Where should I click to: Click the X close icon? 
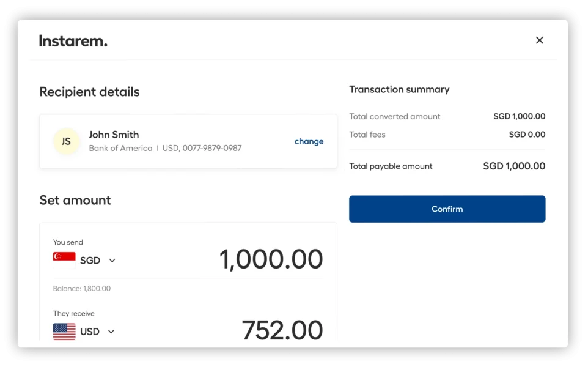[x=540, y=40]
